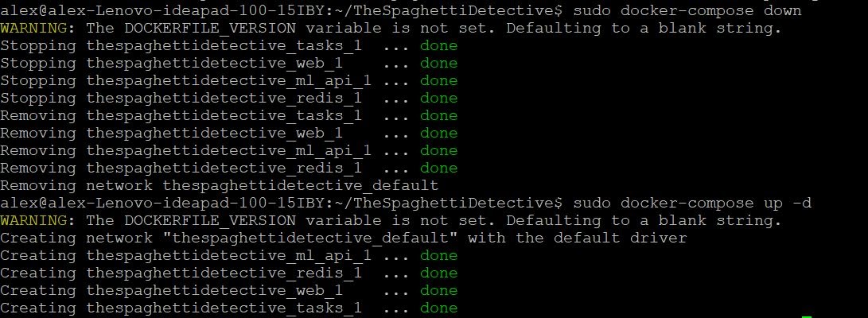868x318 pixels.
Task: Click 'Stopping thespaghettidetective_redis_1' text
Action: [x=181, y=98]
